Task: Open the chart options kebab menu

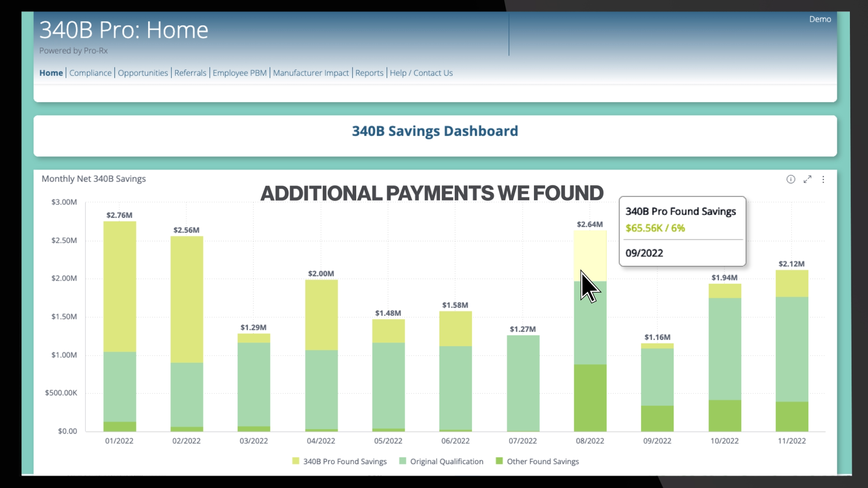Action: [823, 179]
